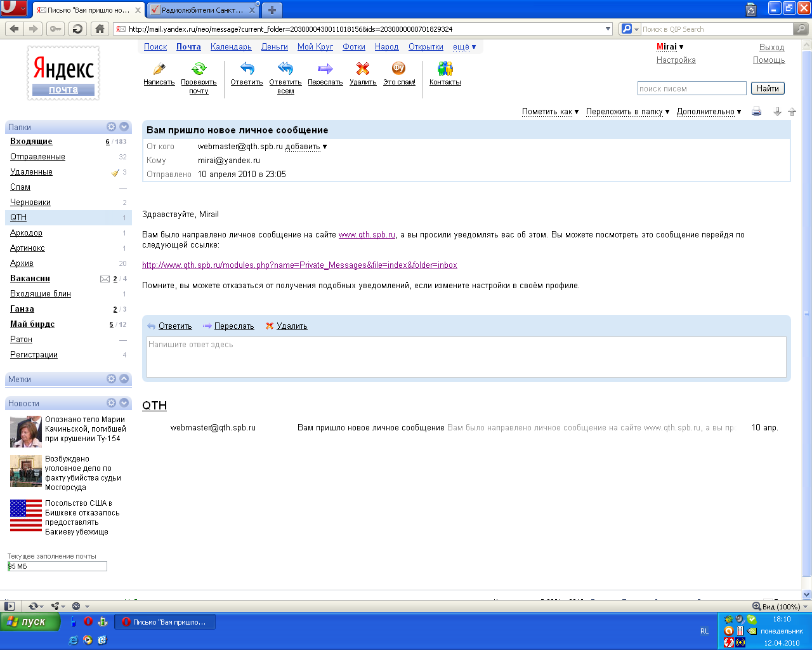Open Папки settings gear icon
This screenshot has width=812, height=650.
(111, 126)
